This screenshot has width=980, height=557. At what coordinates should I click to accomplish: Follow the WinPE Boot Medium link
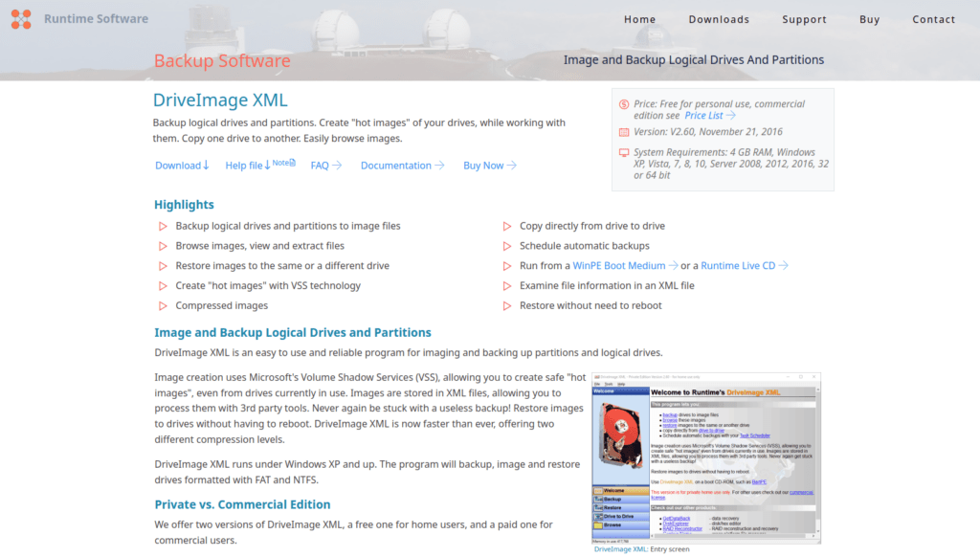625,266
